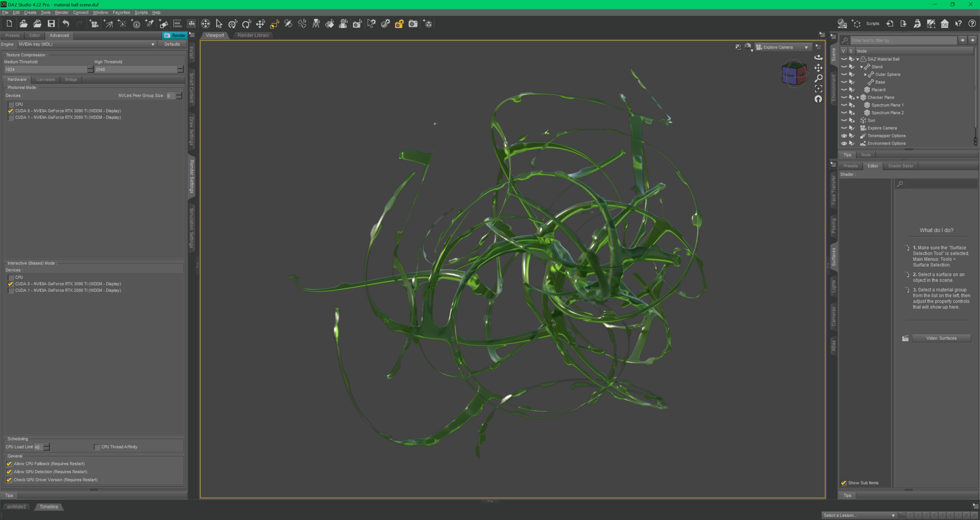This screenshot has width=980, height=520.
Task: Toggle Show Sub Items checkbox
Action: click(844, 483)
